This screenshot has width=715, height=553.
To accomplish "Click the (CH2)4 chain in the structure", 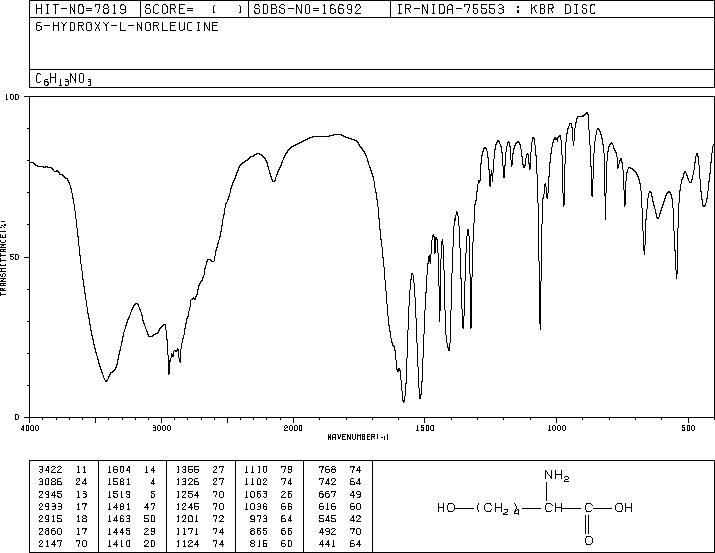I will [498, 508].
